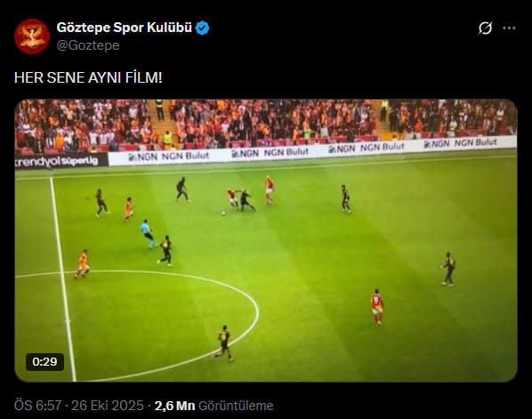Click the leftmost NGN Bulut advertising board
Image resolution: width=532 pixels, height=419 pixels.
click(169, 156)
